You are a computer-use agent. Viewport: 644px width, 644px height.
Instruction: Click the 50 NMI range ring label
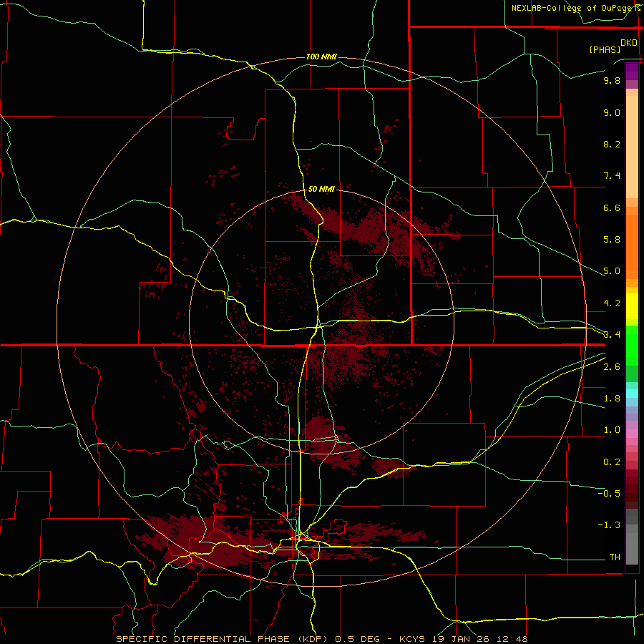[321, 190]
